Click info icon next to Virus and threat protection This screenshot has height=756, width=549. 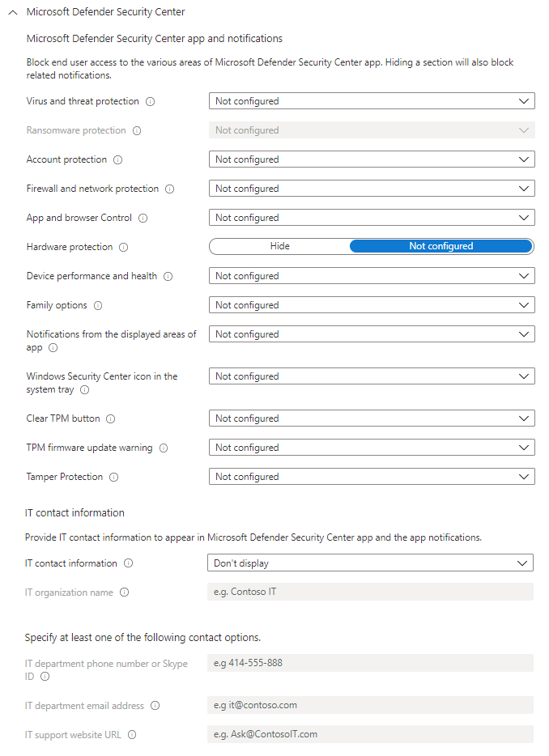(151, 102)
